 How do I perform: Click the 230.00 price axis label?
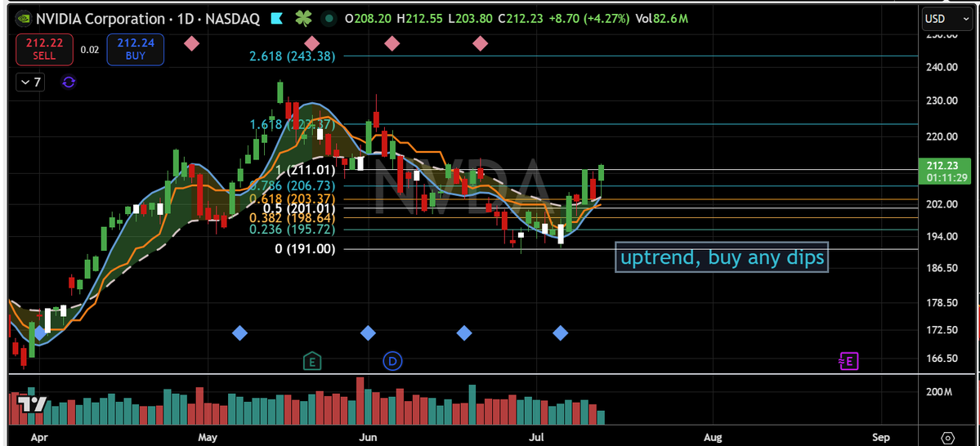942,100
